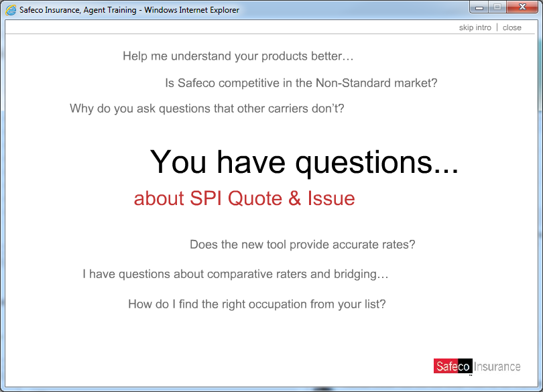Click the Safeco Insurance logo
The height and width of the screenshot is (392, 543).
[477, 367]
